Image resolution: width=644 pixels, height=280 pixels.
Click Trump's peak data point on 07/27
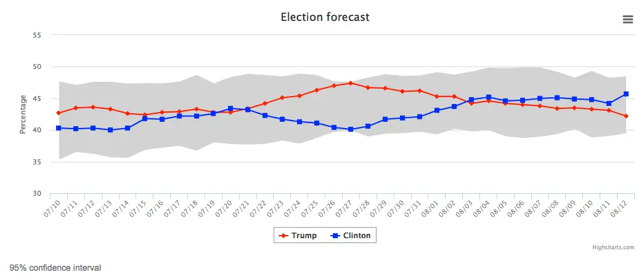(350, 83)
